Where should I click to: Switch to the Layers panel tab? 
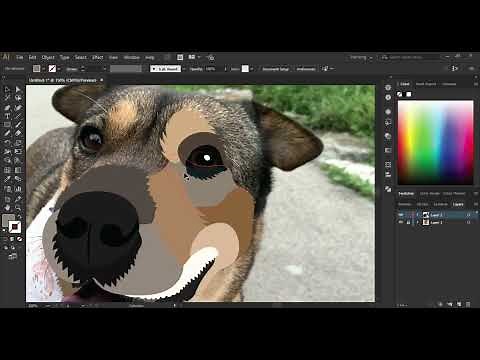coord(458,204)
